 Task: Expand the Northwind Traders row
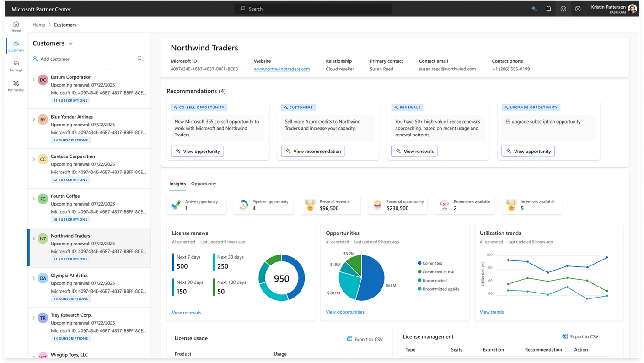(x=33, y=238)
